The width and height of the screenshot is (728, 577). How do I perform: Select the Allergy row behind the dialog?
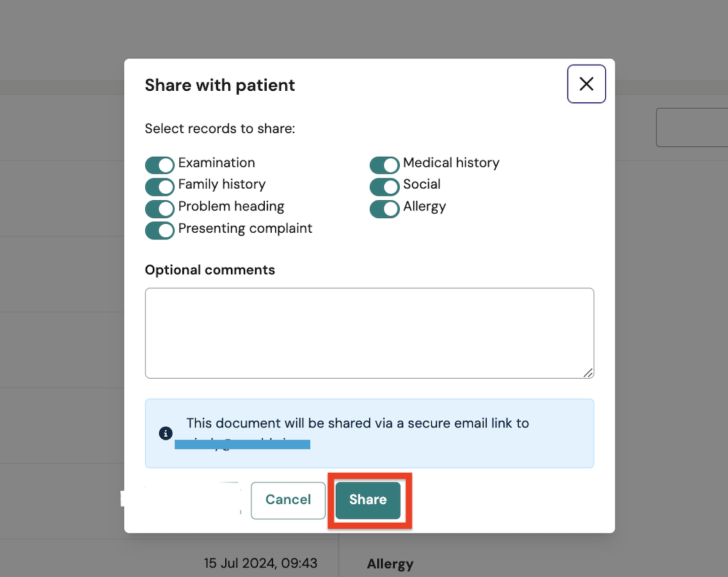(x=390, y=564)
